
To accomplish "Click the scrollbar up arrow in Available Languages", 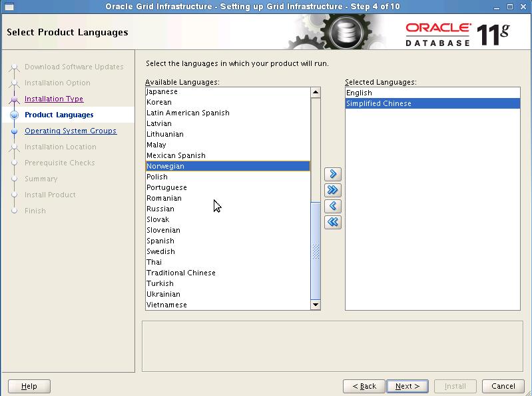I will (316, 93).
